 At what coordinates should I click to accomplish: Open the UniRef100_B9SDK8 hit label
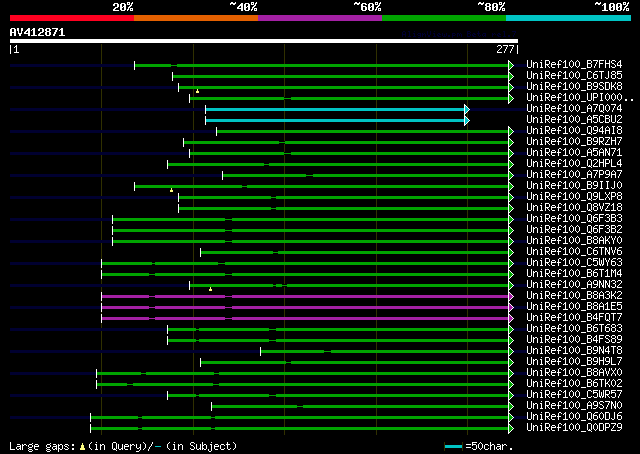point(574,87)
